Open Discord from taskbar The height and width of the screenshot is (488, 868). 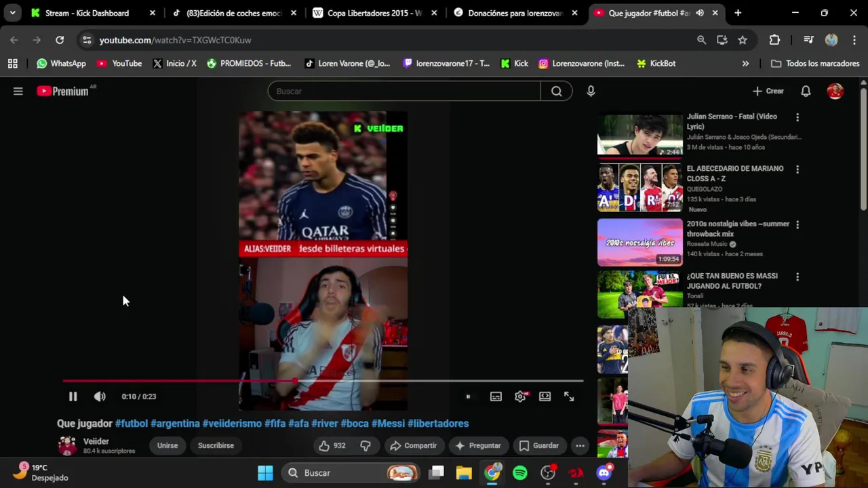604,473
